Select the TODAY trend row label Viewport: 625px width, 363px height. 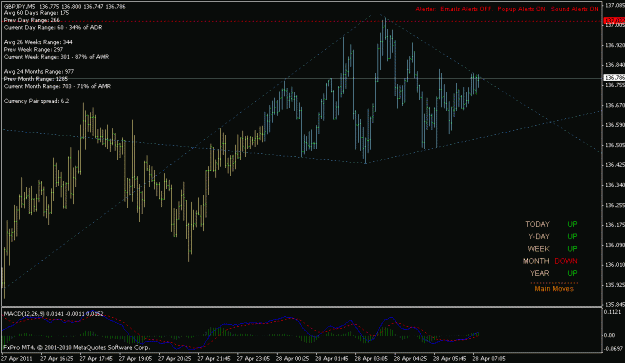(x=537, y=224)
